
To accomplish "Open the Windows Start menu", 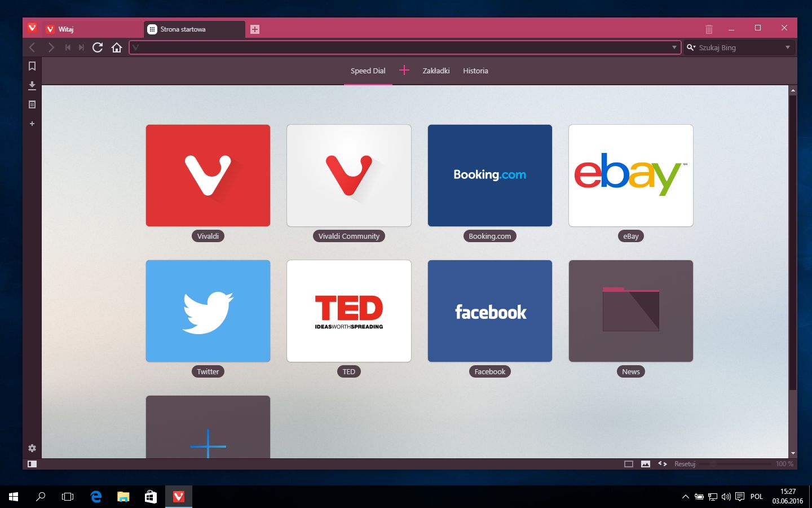I will [14, 497].
